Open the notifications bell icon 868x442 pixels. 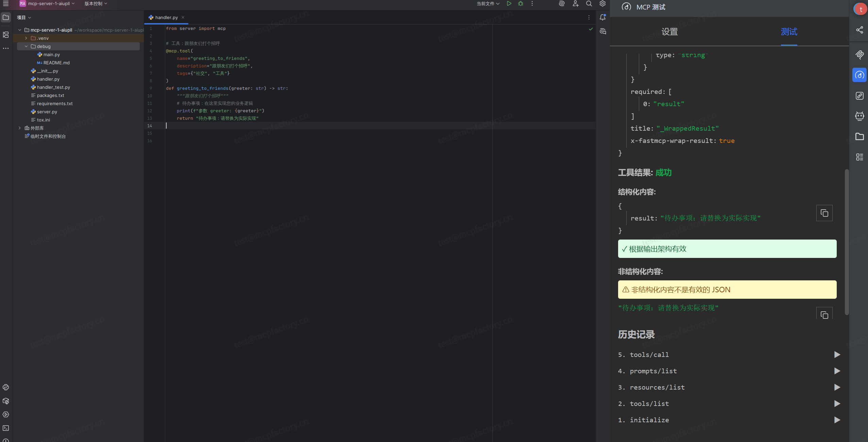tap(602, 17)
